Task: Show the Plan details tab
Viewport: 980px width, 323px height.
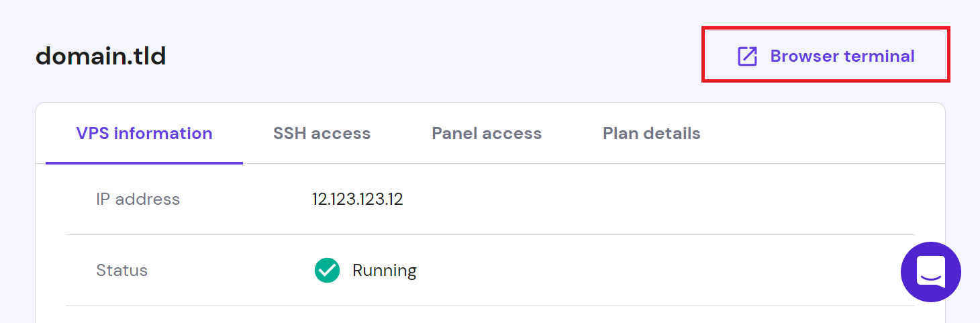Action: point(651,134)
